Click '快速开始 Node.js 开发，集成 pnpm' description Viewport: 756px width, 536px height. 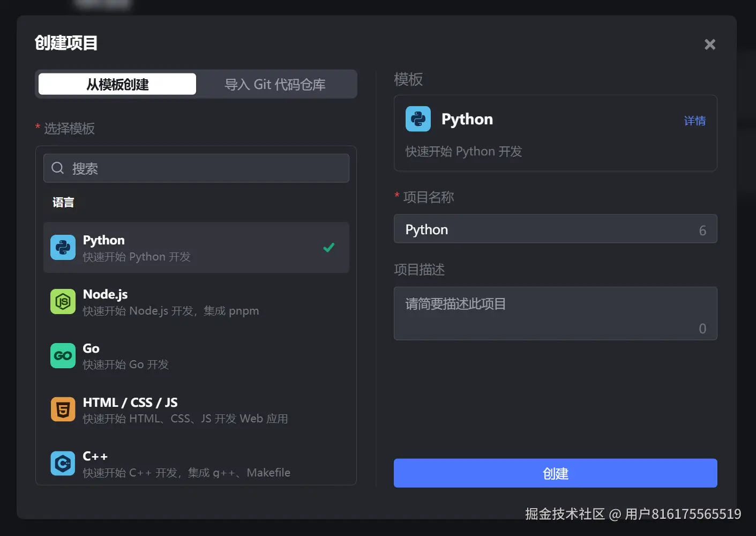click(x=171, y=311)
